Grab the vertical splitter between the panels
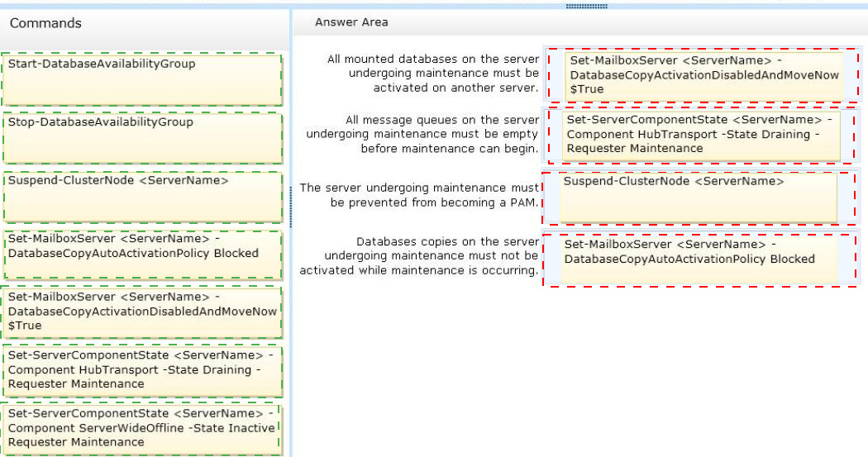The image size is (868, 457). pyautogui.click(x=291, y=207)
